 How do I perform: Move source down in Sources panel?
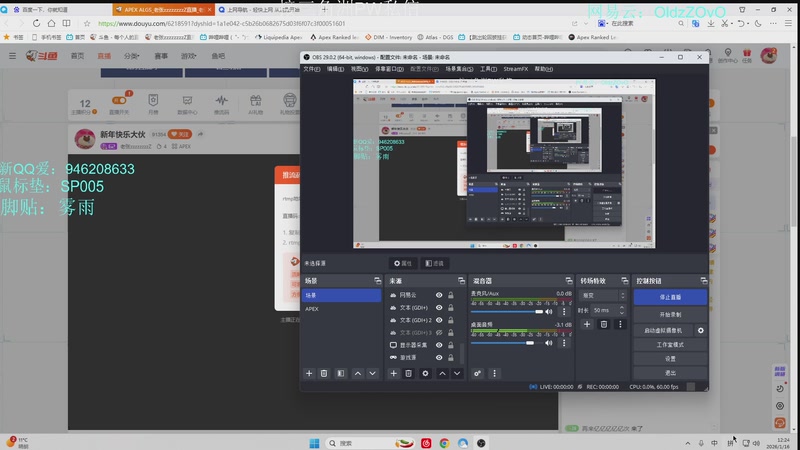(457, 373)
